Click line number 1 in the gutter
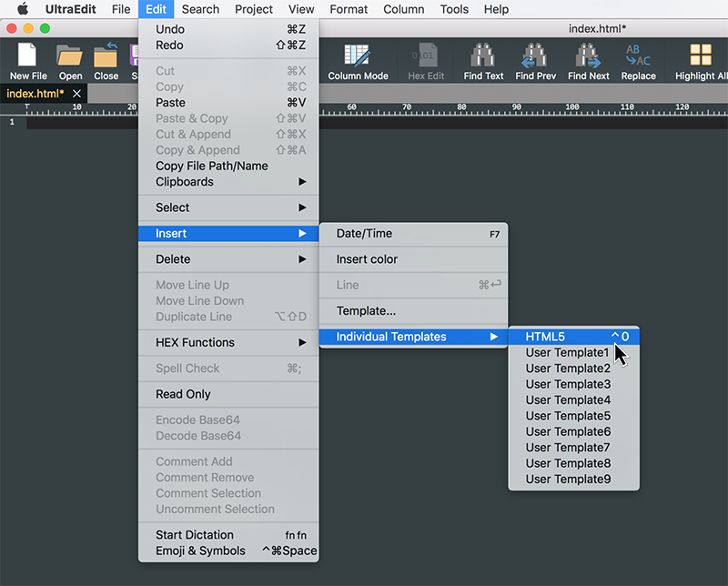This screenshot has height=586, width=728. click(12, 122)
